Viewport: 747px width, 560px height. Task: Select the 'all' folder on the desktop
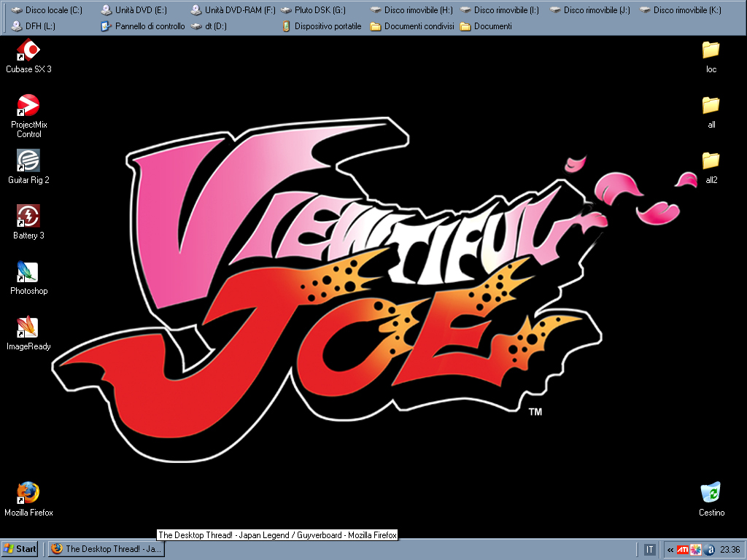(x=711, y=112)
